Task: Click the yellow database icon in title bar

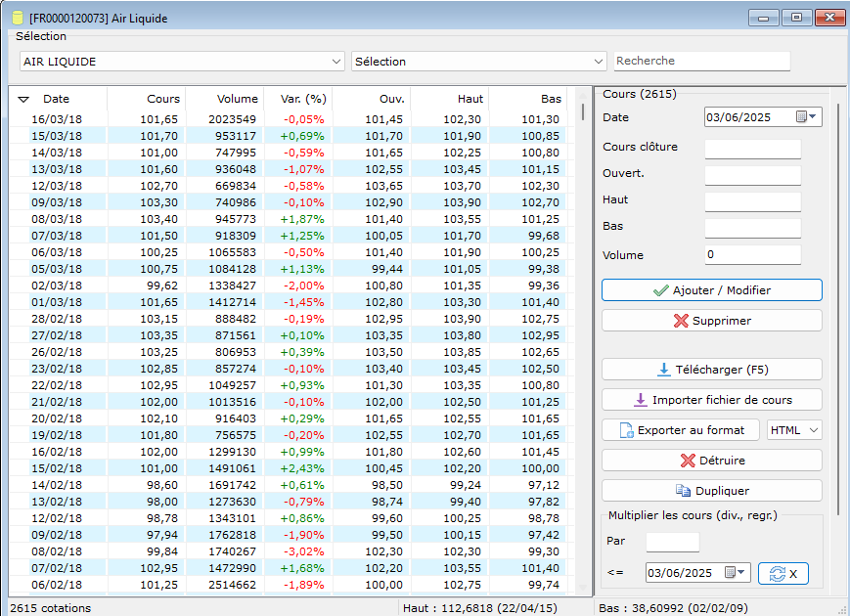Action: 18,18
